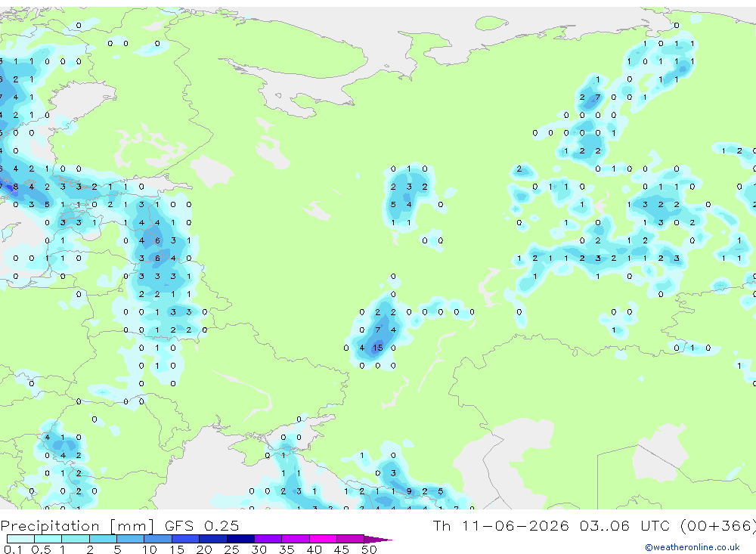Click the 0.1–0.5 mm legend color swatch
This screenshot has height=554, width=756.
[x=20, y=539]
